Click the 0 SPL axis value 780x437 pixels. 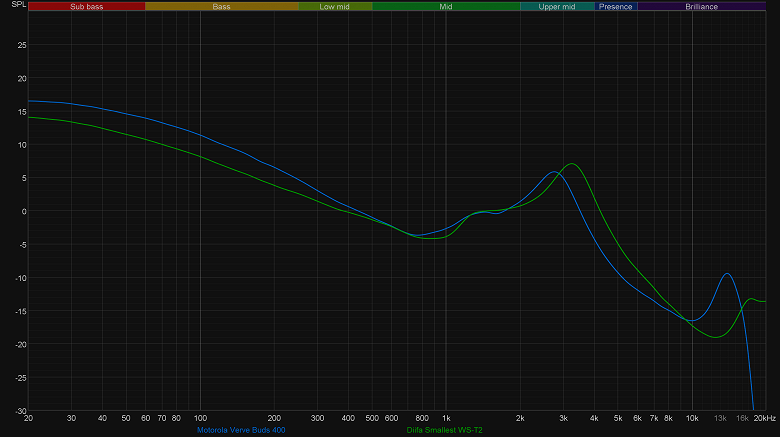(24, 212)
